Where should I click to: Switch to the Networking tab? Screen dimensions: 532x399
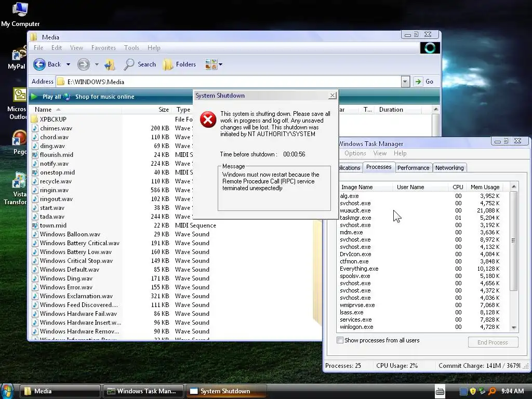tap(449, 168)
